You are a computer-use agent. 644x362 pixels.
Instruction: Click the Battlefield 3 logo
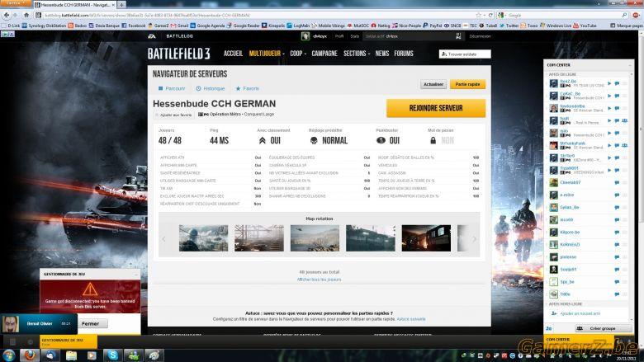click(x=178, y=54)
